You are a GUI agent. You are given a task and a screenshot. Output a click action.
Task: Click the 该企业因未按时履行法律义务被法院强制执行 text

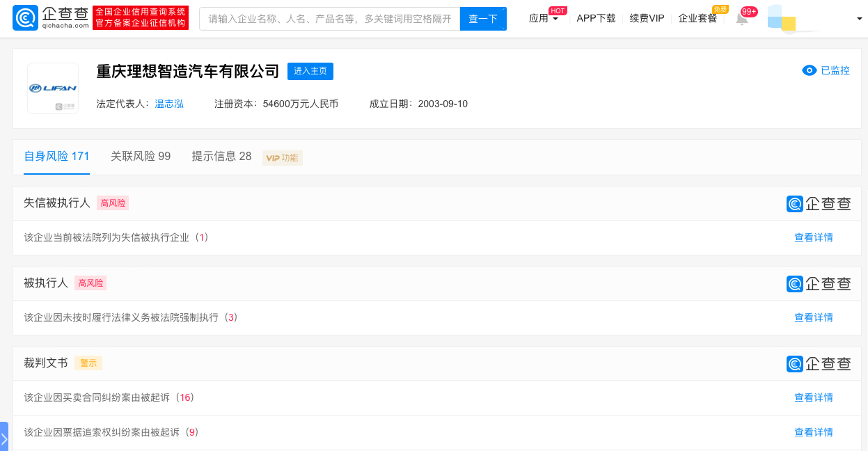[121, 317]
